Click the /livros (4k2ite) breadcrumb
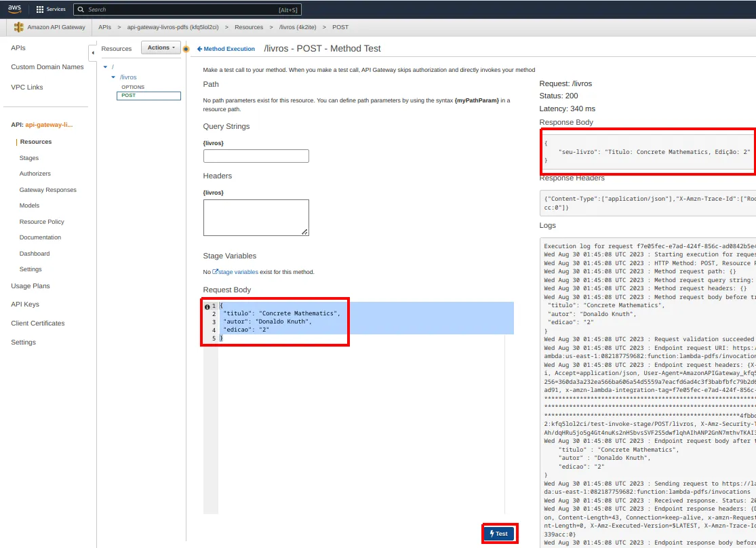Screen dimensions: 756x548 298,27
